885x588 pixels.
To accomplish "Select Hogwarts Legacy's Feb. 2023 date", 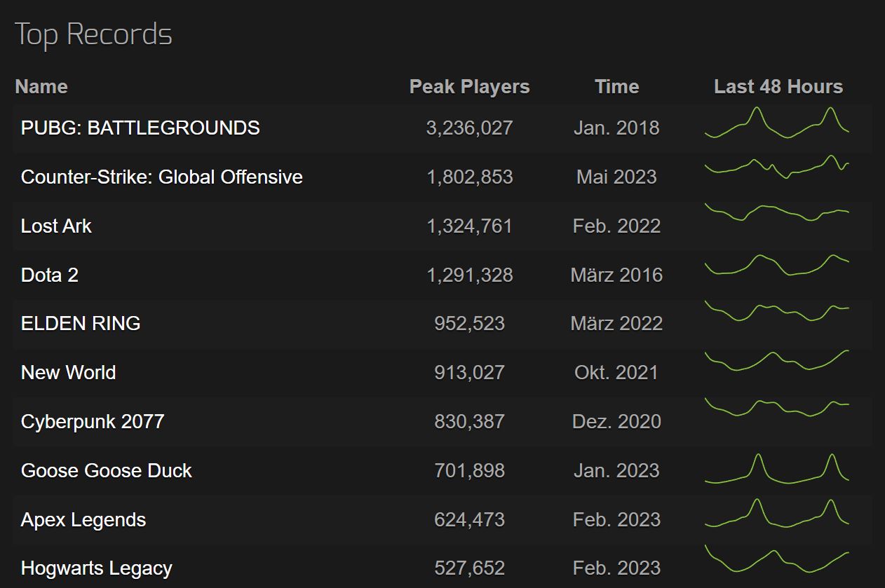I will pyautogui.click(x=616, y=568).
